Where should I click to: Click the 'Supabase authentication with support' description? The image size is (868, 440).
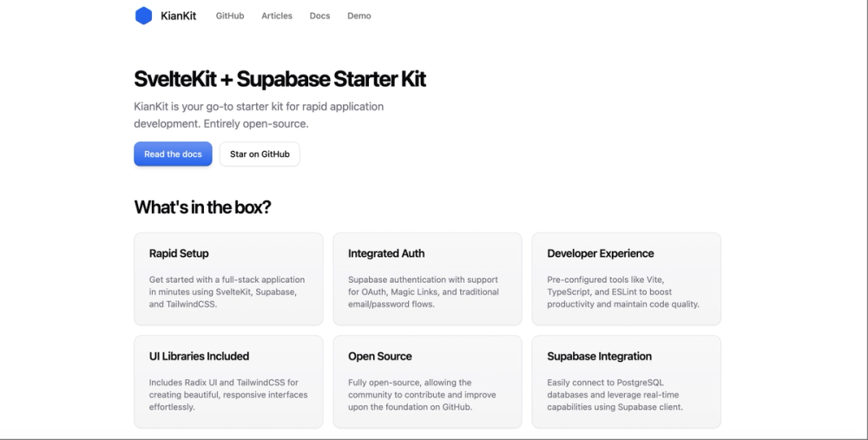point(424,292)
